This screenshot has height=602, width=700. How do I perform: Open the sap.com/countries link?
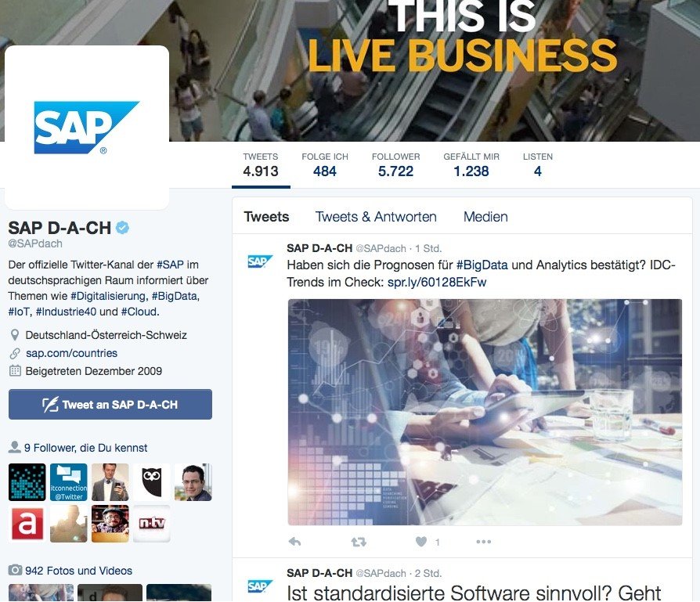71,353
